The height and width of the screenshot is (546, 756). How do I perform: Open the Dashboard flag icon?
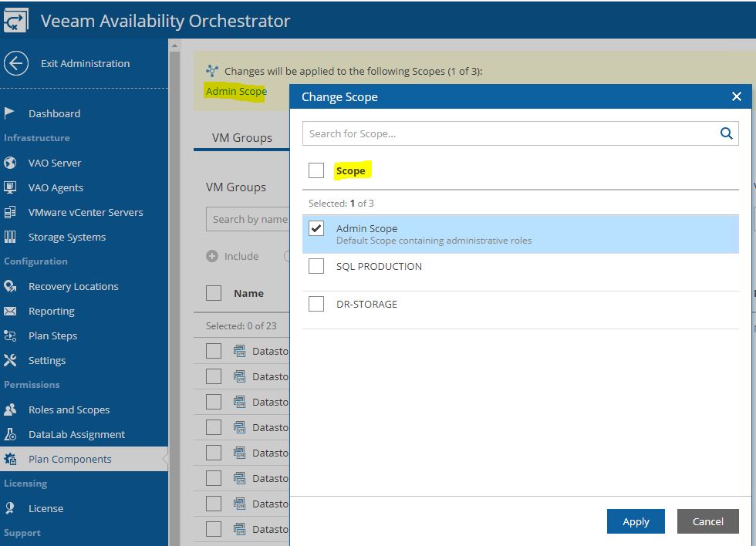tap(9, 113)
